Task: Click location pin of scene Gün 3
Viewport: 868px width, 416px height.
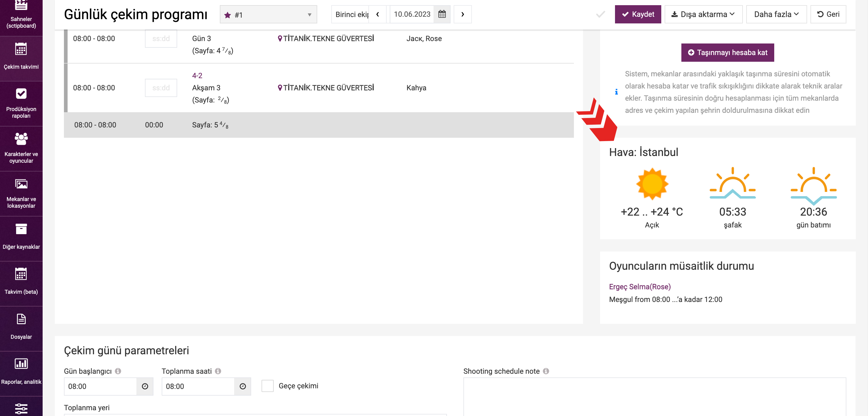Action: point(280,38)
